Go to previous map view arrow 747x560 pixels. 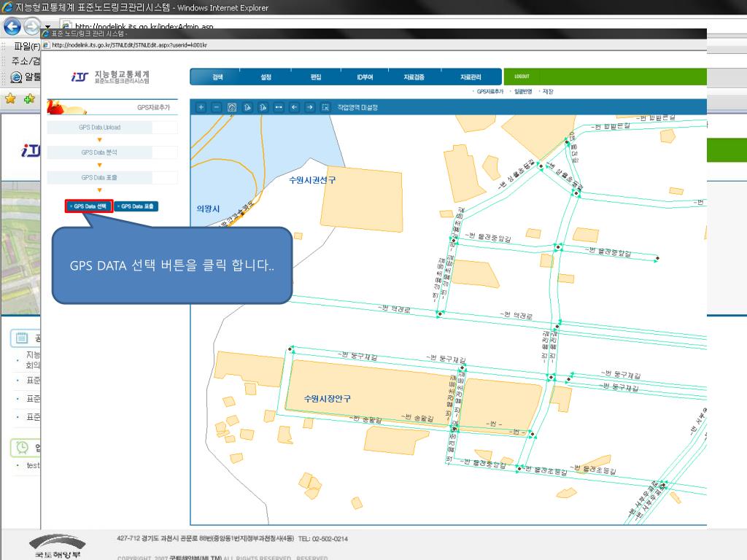[x=295, y=107]
